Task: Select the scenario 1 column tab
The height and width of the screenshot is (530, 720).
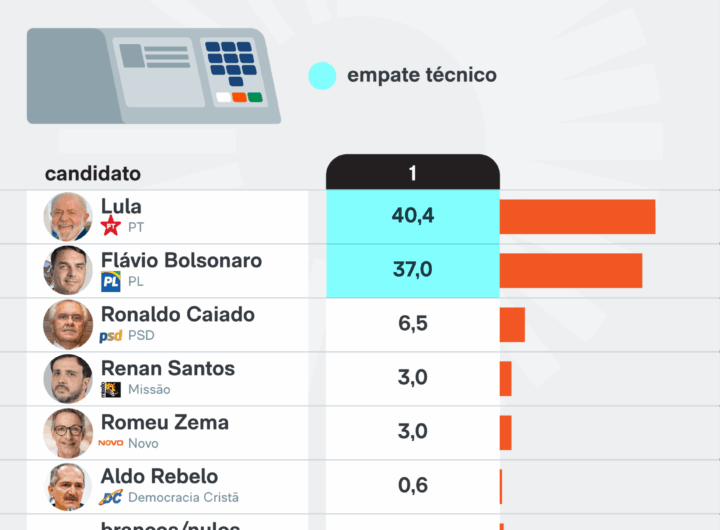Action: (x=412, y=173)
